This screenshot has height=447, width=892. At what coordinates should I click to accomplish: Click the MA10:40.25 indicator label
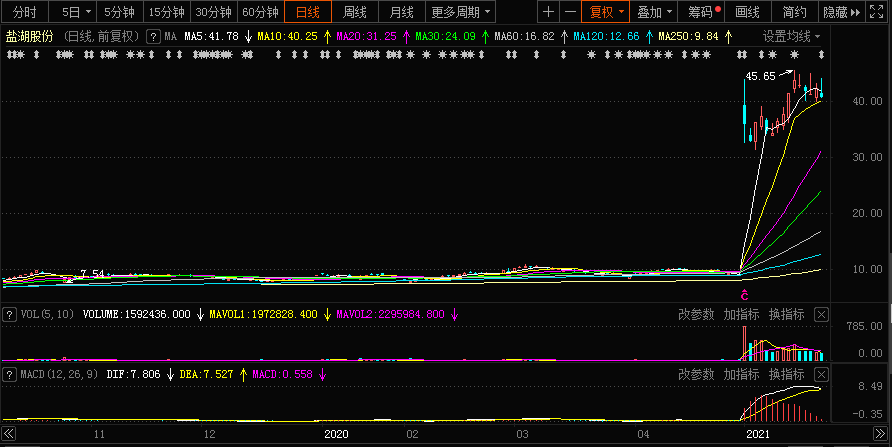[287, 36]
